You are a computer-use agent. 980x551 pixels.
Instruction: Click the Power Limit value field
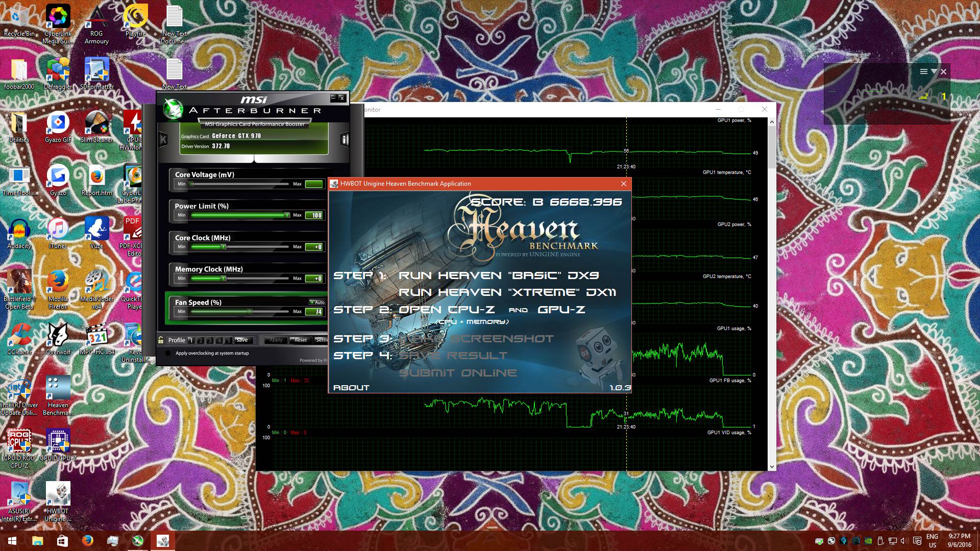(x=314, y=215)
